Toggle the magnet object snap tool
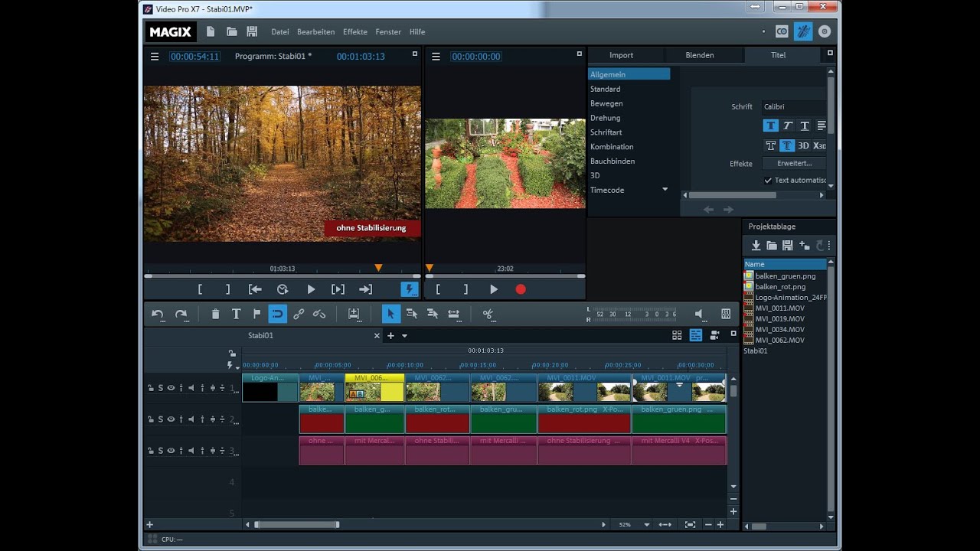This screenshot has width=980, height=551. [x=277, y=314]
